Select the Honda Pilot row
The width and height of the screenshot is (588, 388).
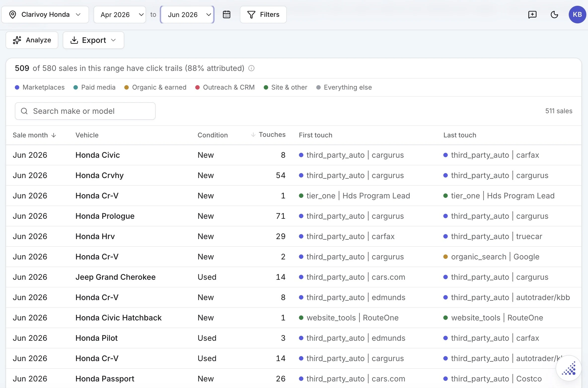[294, 338]
